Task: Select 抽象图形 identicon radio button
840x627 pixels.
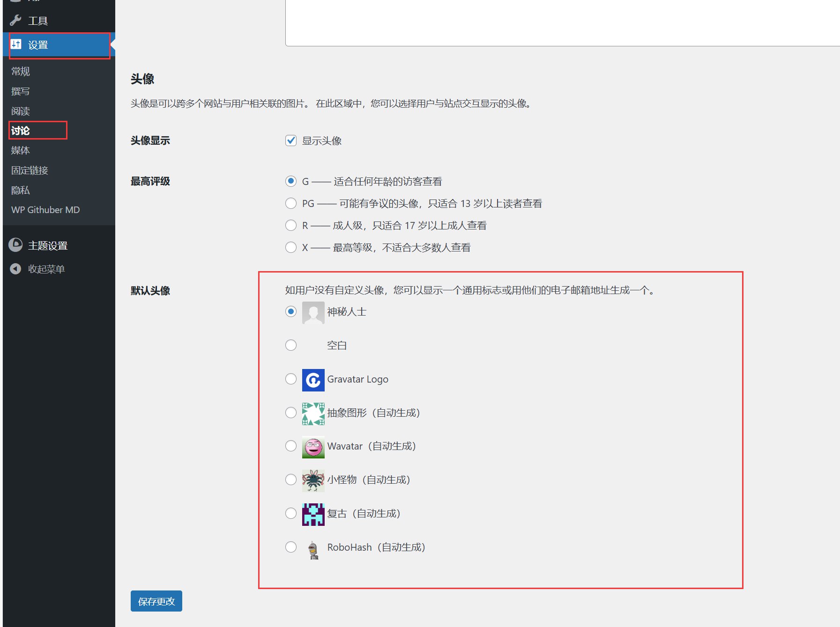Action: 291,413
